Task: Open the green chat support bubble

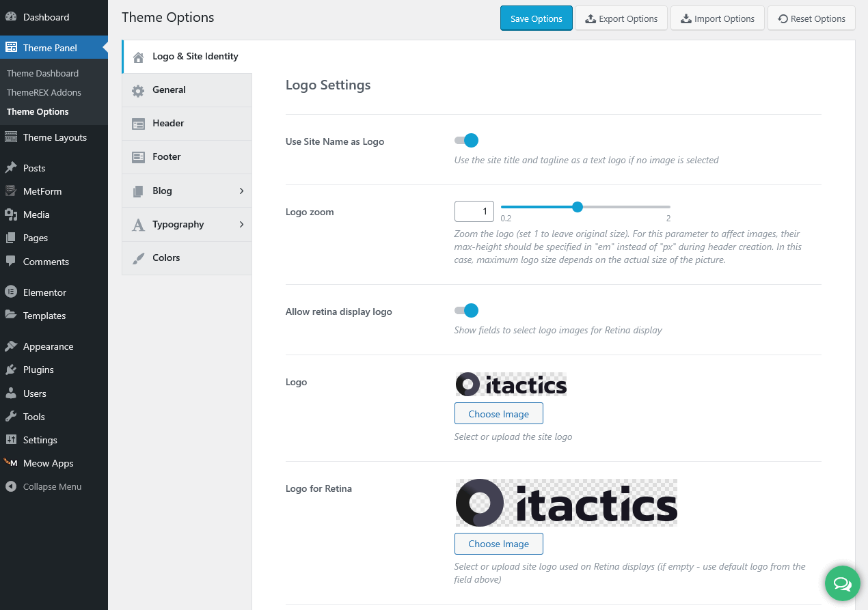Action: pos(842,584)
